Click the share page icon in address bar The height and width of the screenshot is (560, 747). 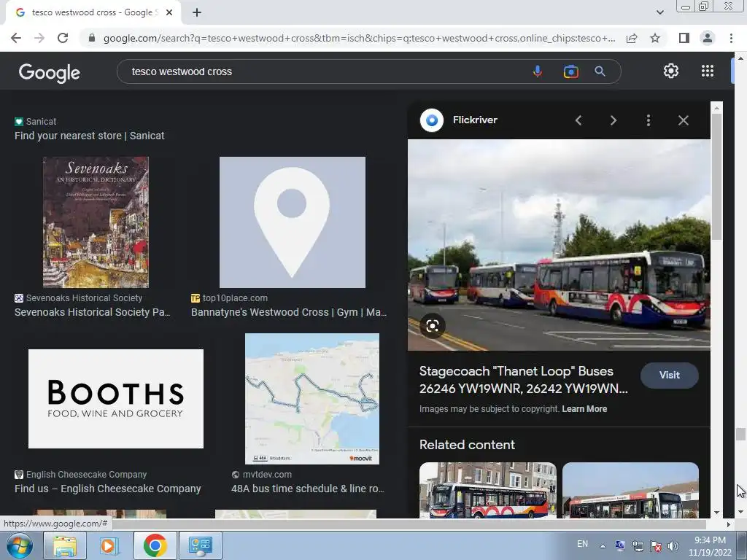632,38
